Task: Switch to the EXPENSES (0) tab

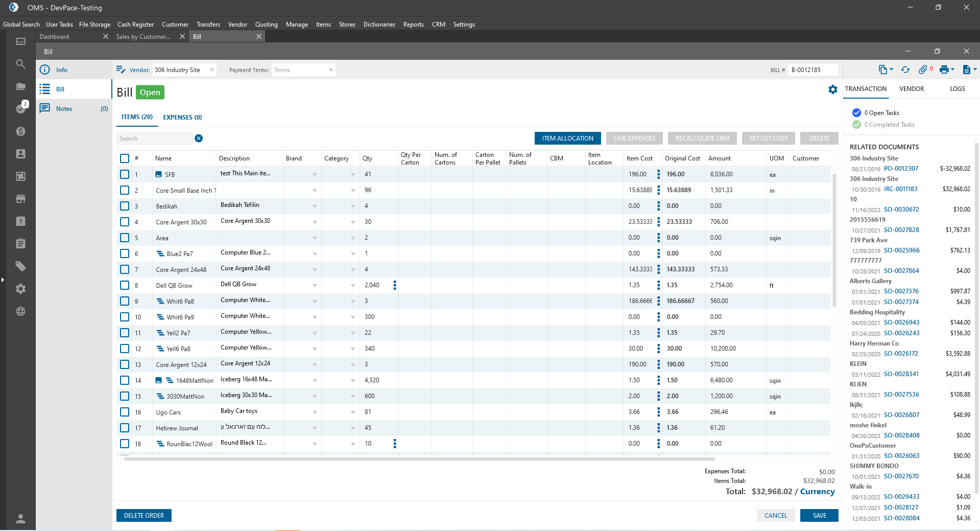Action: (182, 118)
